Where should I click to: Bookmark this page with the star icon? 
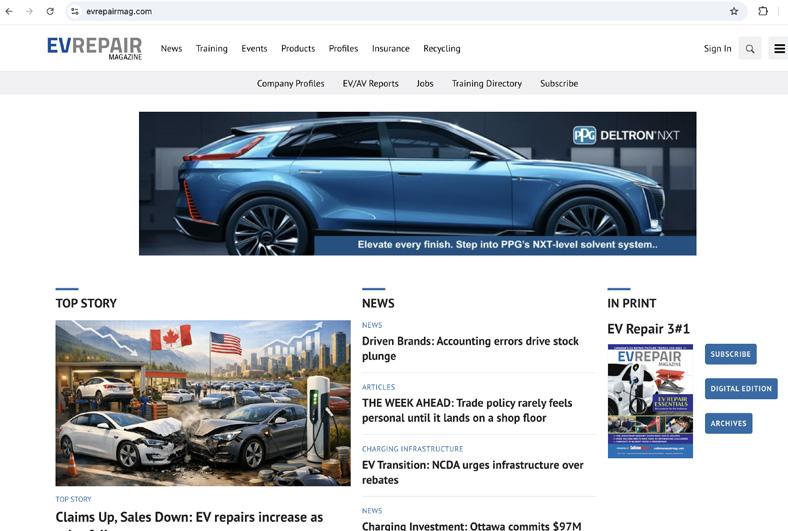pyautogui.click(x=734, y=11)
